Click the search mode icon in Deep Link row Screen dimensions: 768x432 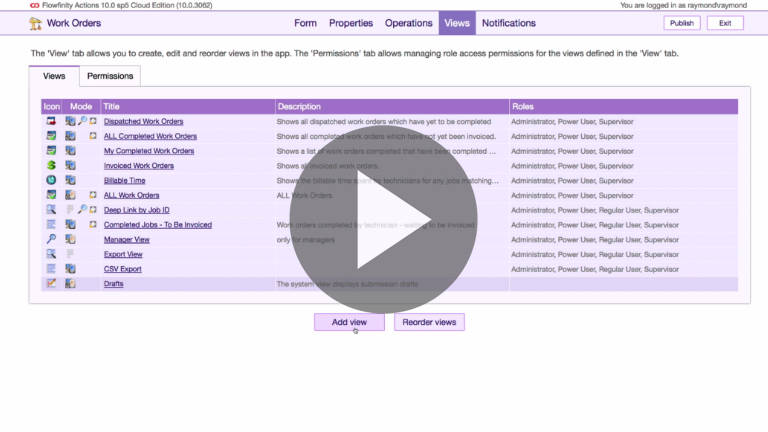(x=82, y=210)
